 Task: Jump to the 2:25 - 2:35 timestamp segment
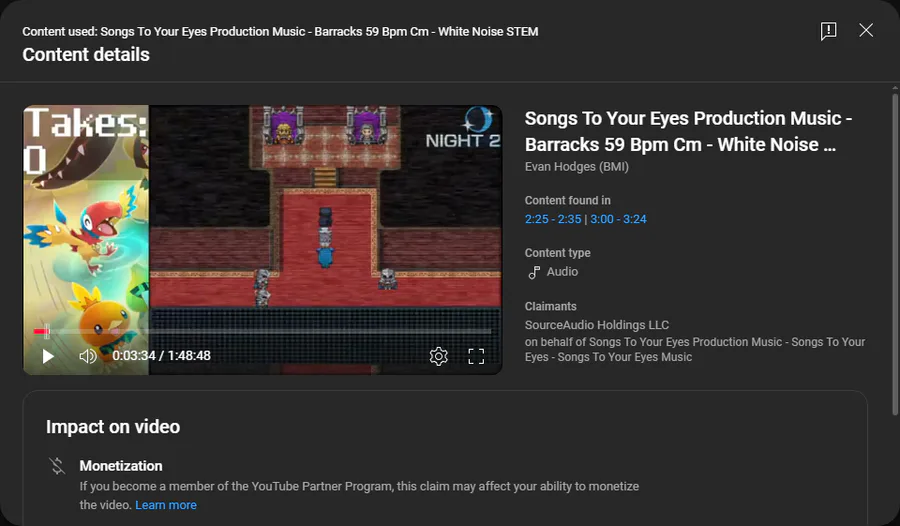553,219
